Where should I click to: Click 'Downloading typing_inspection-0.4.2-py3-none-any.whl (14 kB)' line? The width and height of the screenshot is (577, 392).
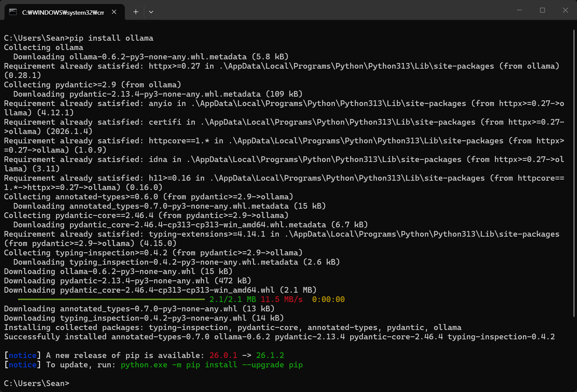point(144,318)
